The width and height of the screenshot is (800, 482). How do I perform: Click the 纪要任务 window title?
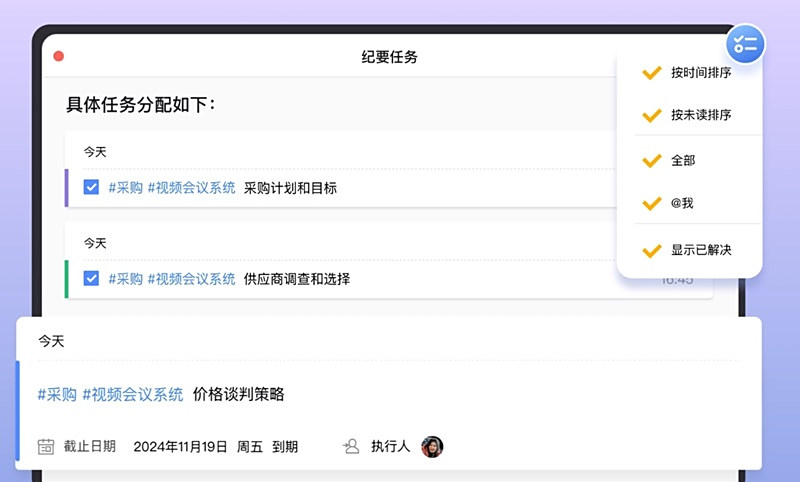[x=389, y=57]
